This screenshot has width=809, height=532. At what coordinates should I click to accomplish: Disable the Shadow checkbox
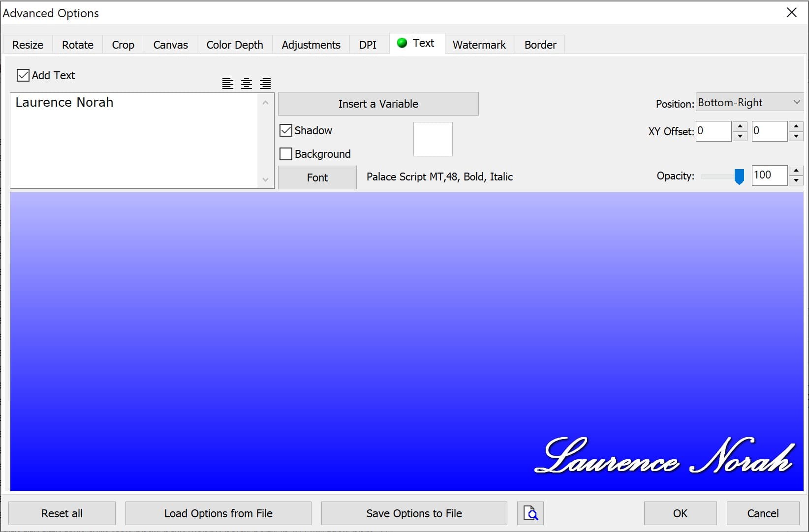(286, 130)
